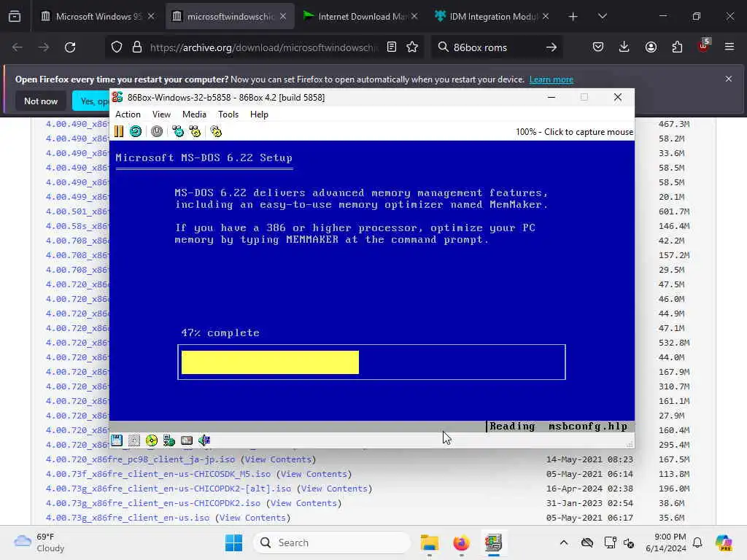The image size is (747, 560).
Task: Open the Firefox account icon
Action: click(651, 47)
